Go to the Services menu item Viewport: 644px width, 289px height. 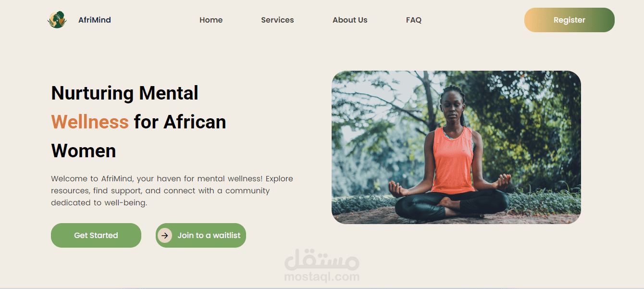(277, 20)
